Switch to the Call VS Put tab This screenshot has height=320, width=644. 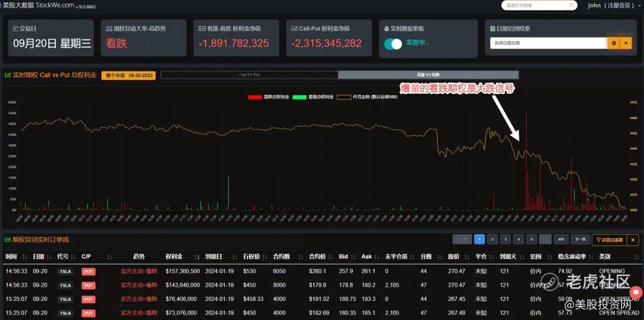pyautogui.click(x=249, y=75)
